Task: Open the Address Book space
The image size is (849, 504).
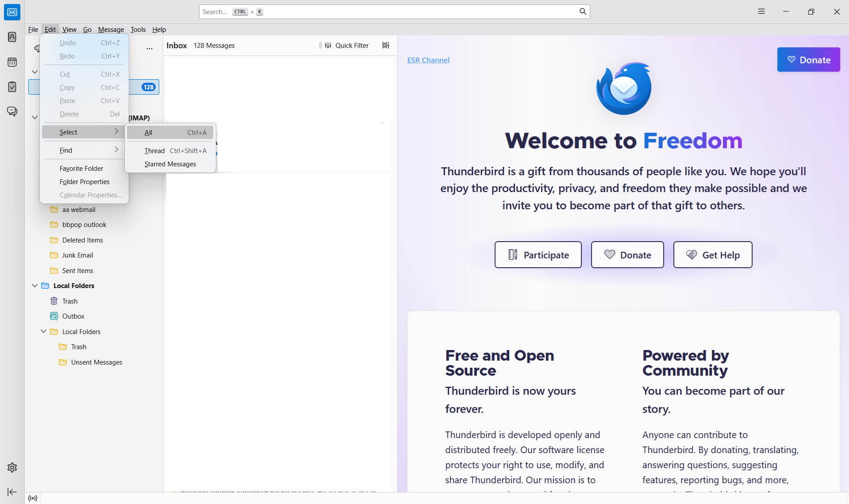Action: (x=12, y=37)
